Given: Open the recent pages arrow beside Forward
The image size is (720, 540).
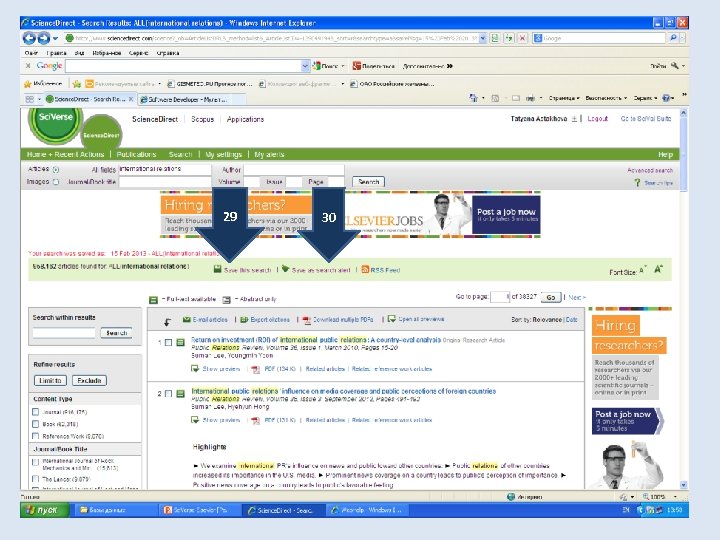Looking at the screenshot, I should pyautogui.click(x=55, y=38).
